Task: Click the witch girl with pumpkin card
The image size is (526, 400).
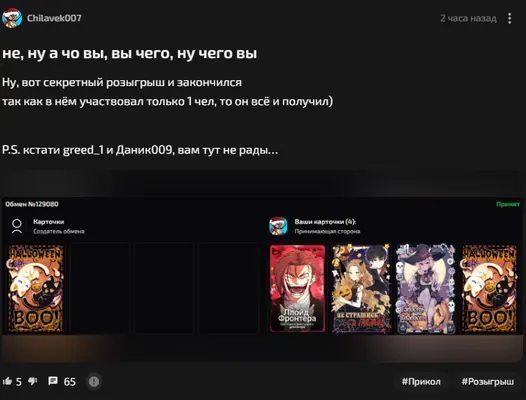Action: 426,289
